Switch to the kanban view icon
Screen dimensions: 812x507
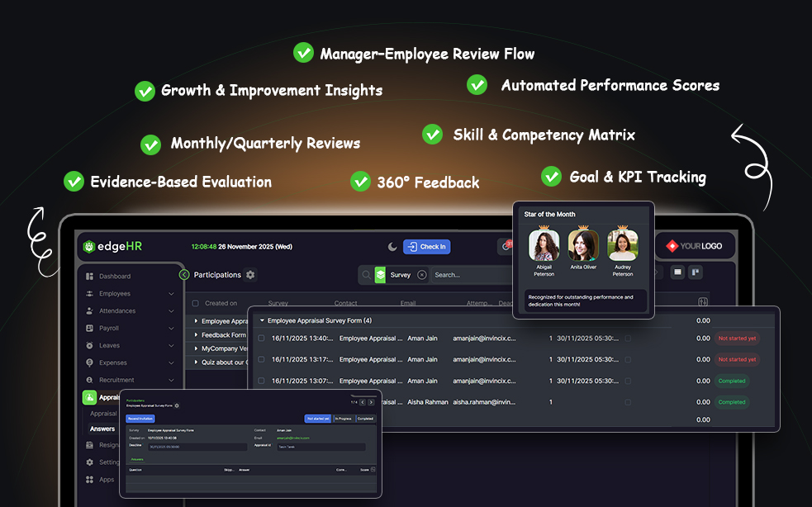pos(695,272)
